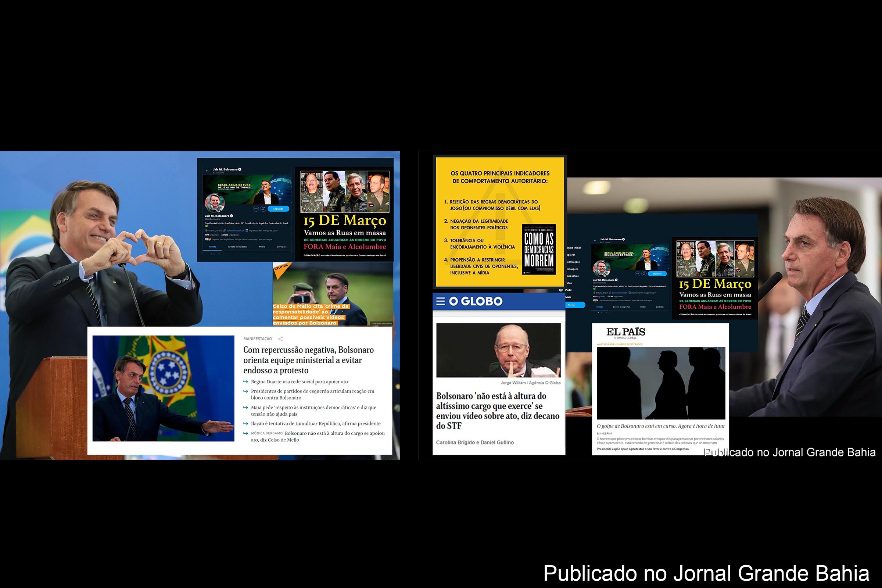Viewport: 882px width, 588px height.
Task: Open Mensagens from the Twitter sidebar
Action: [x=573, y=269]
